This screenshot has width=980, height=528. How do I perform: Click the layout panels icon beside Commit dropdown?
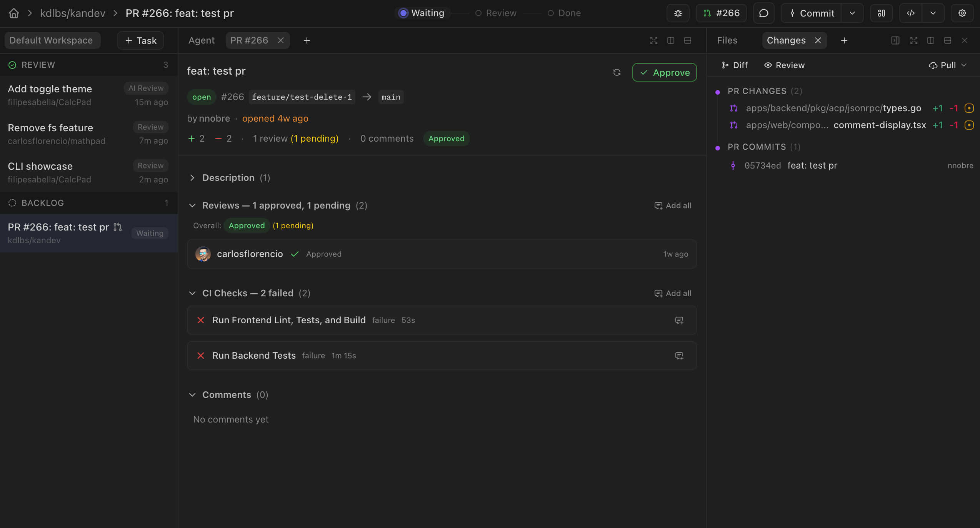882,13
